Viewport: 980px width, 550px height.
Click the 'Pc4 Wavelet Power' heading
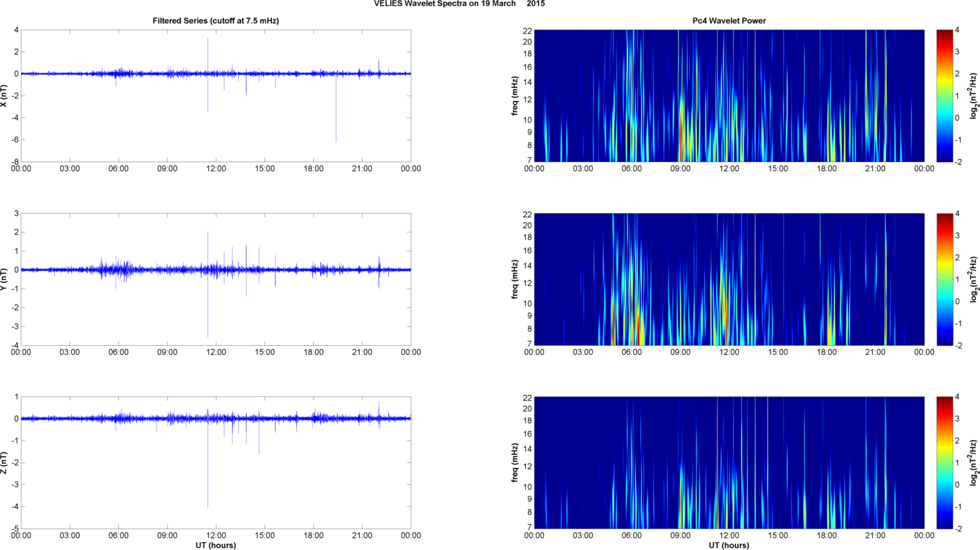[728, 21]
